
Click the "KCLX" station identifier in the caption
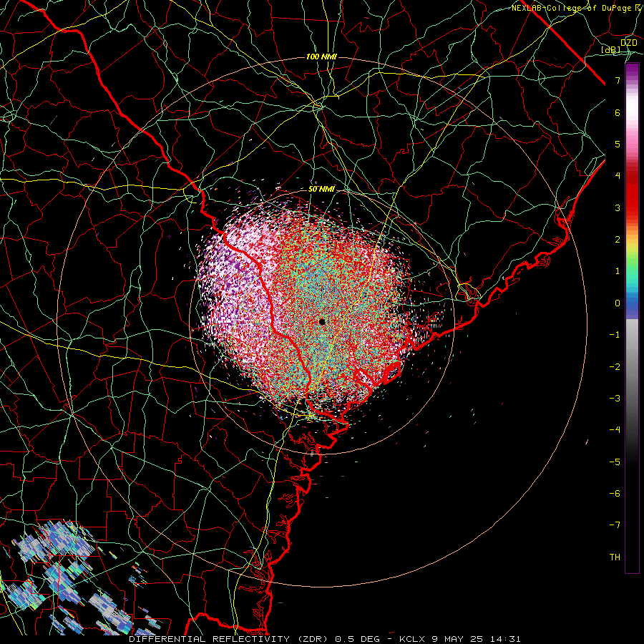tap(412, 639)
